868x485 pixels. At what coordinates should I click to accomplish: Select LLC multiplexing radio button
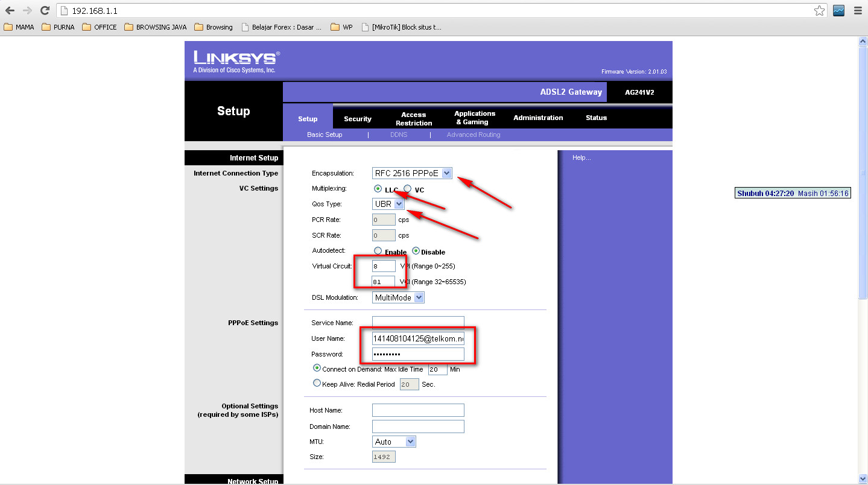coord(378,189)
